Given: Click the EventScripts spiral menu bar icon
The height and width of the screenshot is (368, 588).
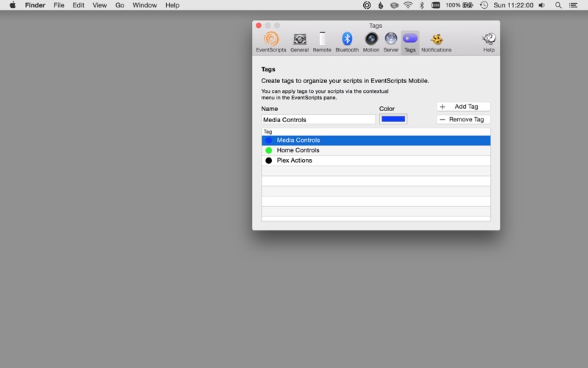Looking at the screenshot, I should [x=367, y=5].
